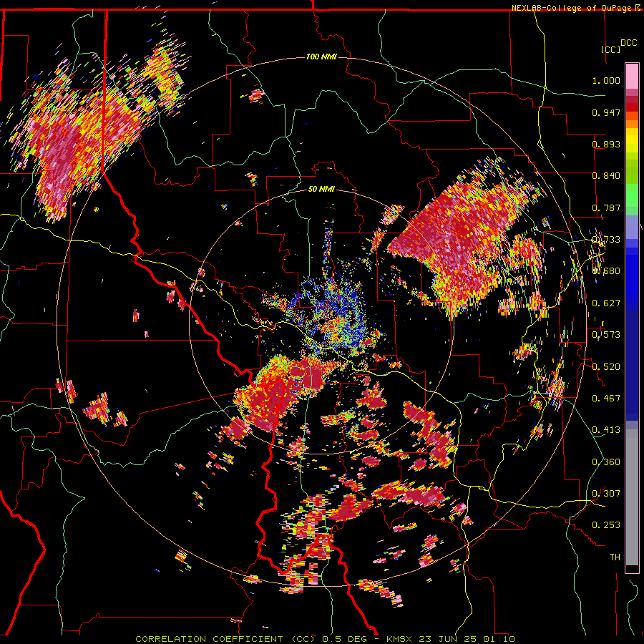Pick the light pink top color bar segment
The height and width of the screenshot is (644, 644).
click(x=632, y=76)
